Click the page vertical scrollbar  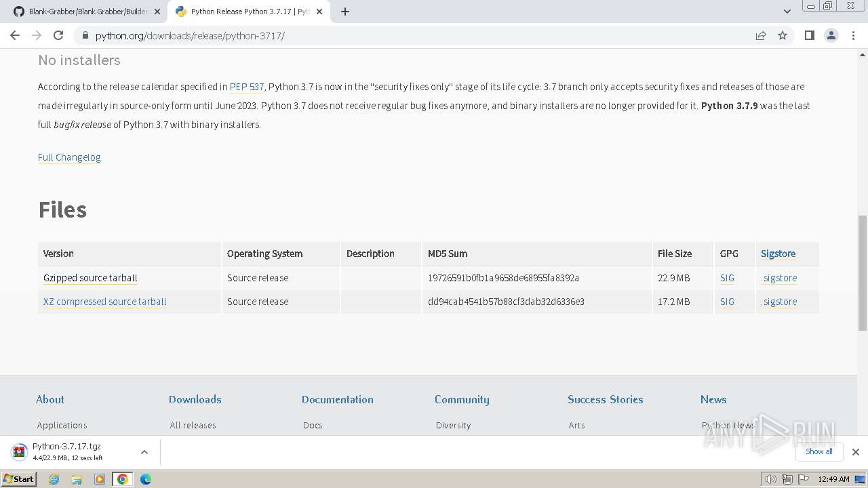pyautogui.click(x=863, y=272)
